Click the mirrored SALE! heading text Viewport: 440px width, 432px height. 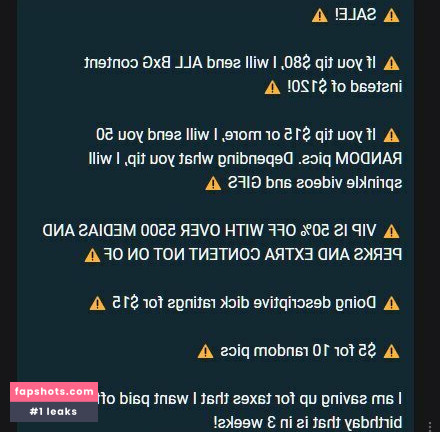[x=355, y=15]
